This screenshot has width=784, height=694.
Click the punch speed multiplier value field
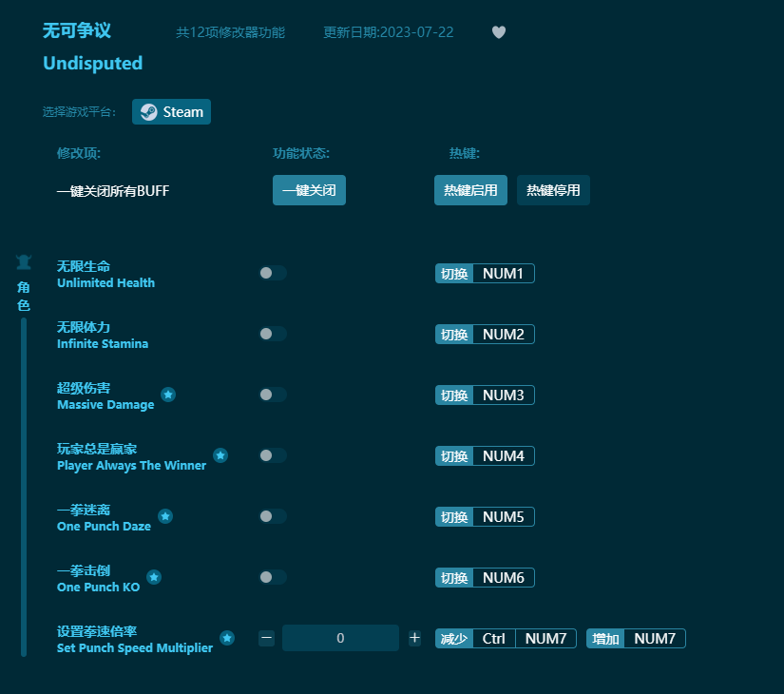[x=340, y=638]
